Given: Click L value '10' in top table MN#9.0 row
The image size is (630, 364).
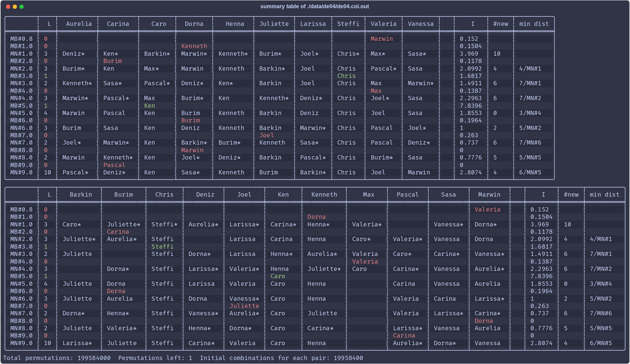Looking at the screenshot, I should [48, 172].
